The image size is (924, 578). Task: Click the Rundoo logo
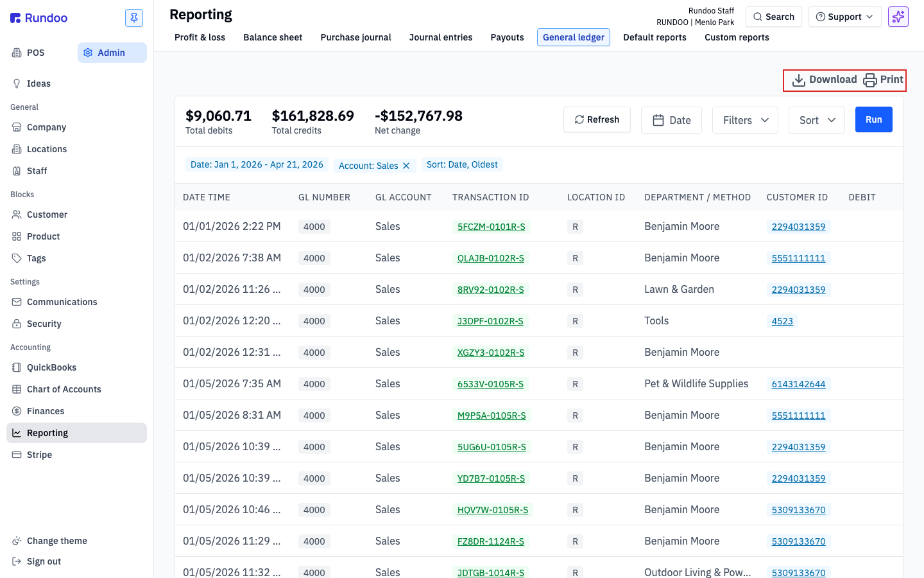click(39, 18)
